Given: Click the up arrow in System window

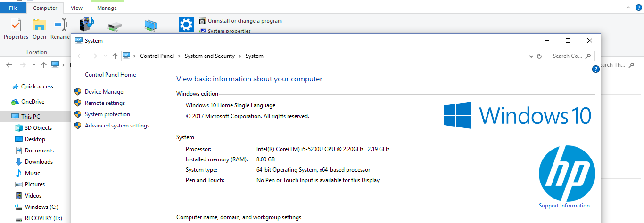Looking at the screenshot, I should coord(115,56).
